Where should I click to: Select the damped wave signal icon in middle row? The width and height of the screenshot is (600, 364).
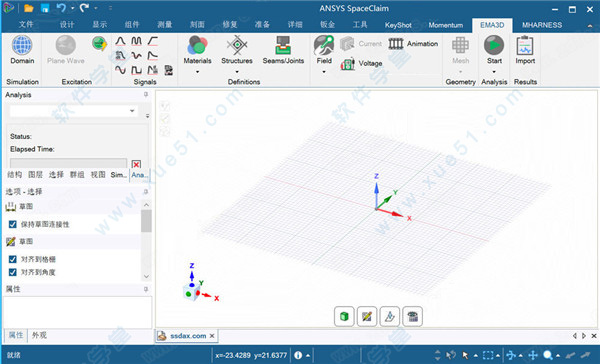pyautogui.click(x=136, y=55)
